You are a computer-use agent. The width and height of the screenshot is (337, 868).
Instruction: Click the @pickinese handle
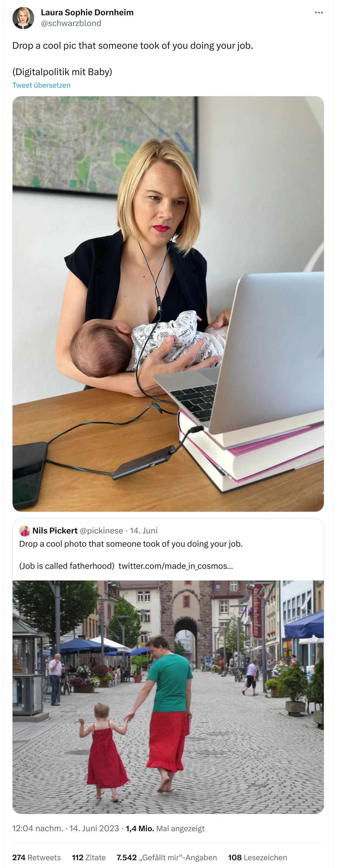coord(101,531)
